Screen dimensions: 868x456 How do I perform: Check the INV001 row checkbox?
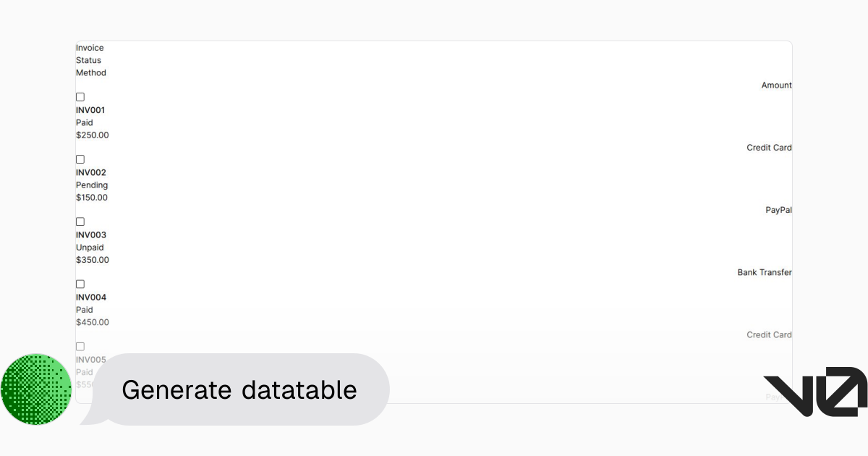(80, 96)
